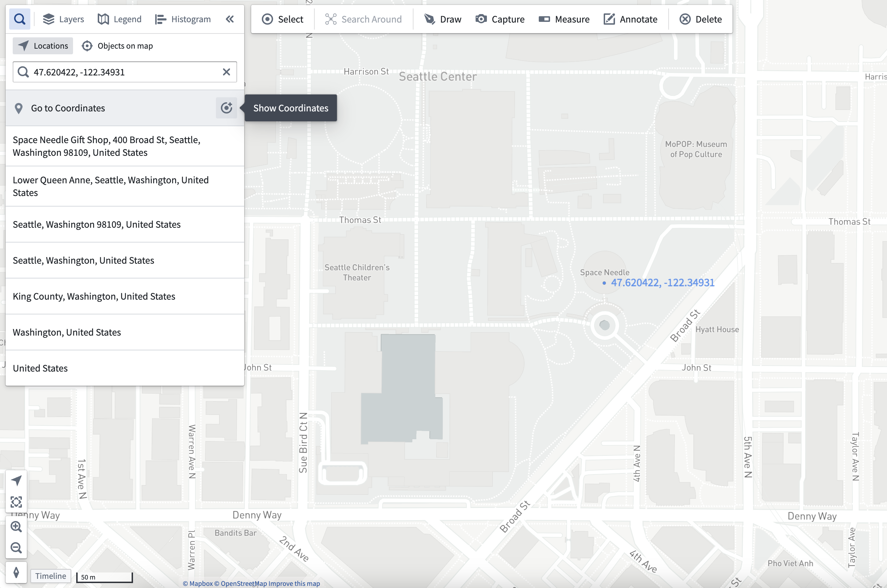887x588 pixels.
Task: Click inside the coordinates search field
Action: point(125,72)
